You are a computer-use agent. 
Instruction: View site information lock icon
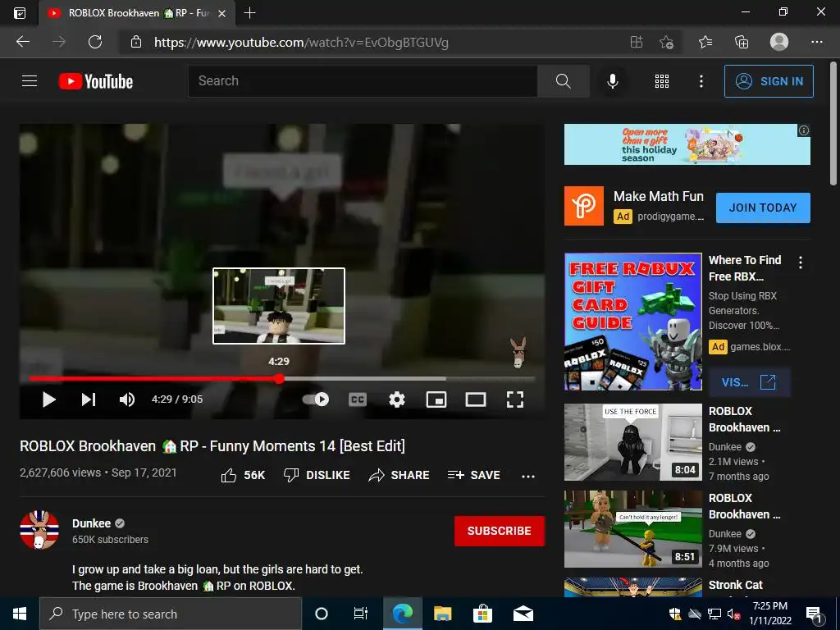136,42
